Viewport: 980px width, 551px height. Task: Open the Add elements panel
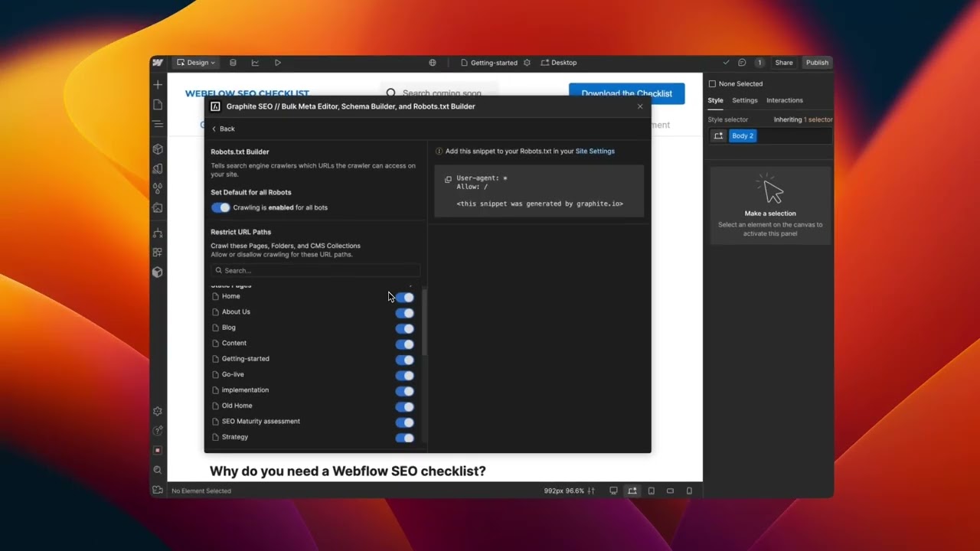[158, 85]
